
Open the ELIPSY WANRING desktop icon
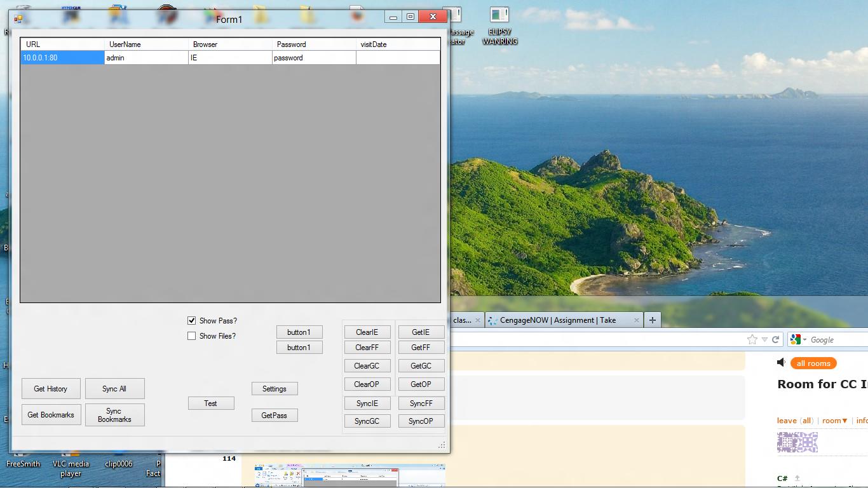[x=499, y=25]
